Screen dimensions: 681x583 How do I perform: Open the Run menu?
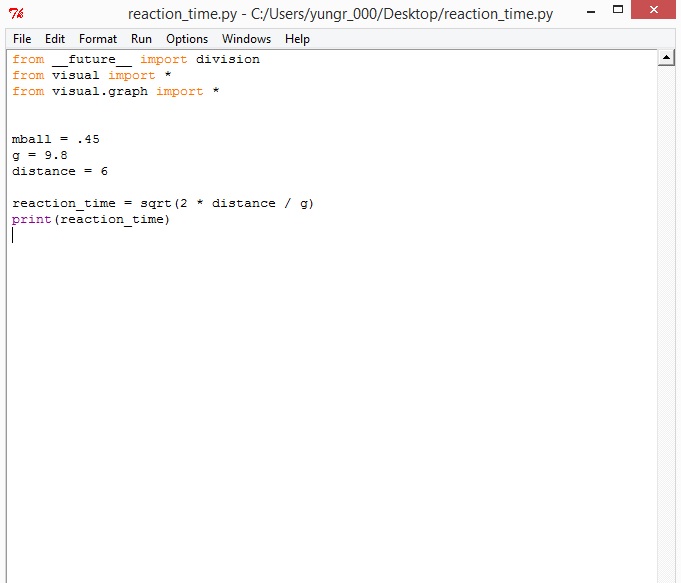click(141, 39)
